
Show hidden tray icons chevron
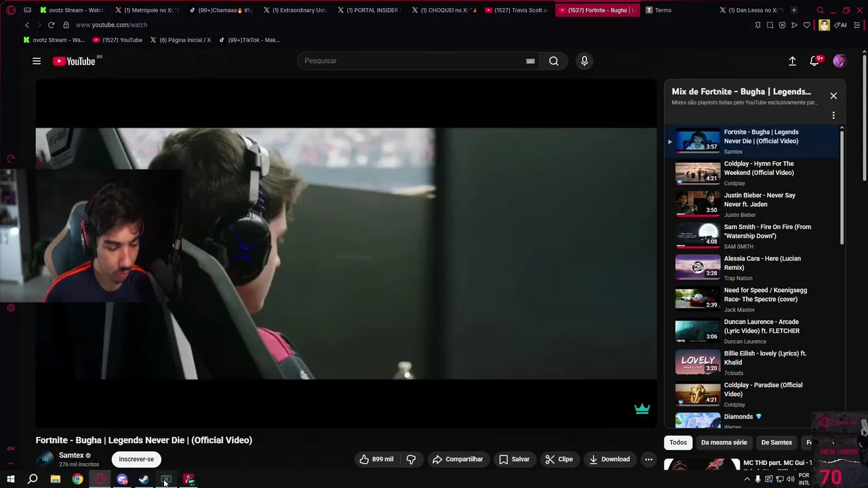[747, 479]
